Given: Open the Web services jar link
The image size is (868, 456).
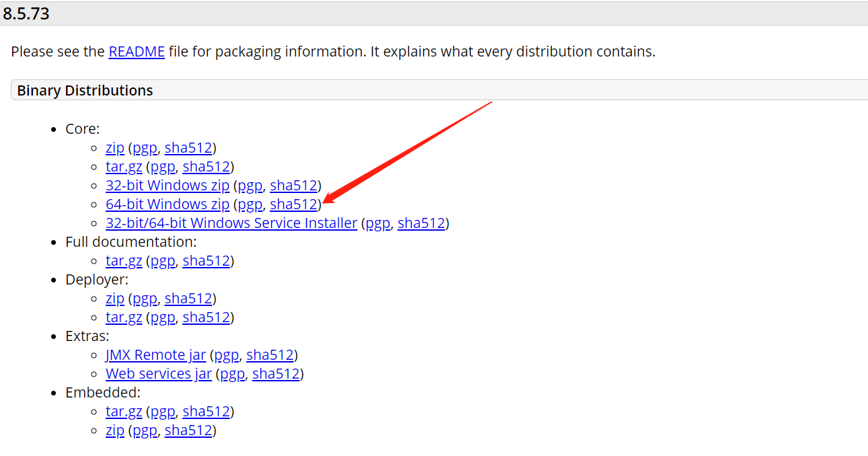Looking at the screenshot, I should (x=159, y=374).
